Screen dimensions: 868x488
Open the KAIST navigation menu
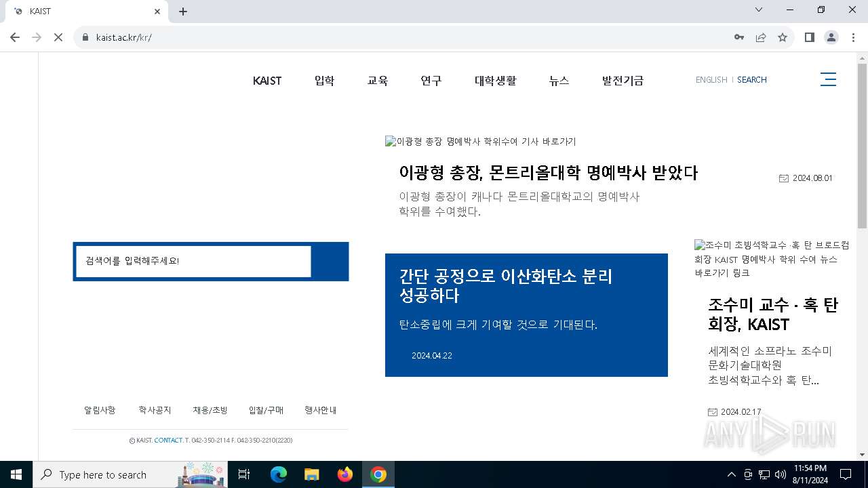[x=267, y=81]
